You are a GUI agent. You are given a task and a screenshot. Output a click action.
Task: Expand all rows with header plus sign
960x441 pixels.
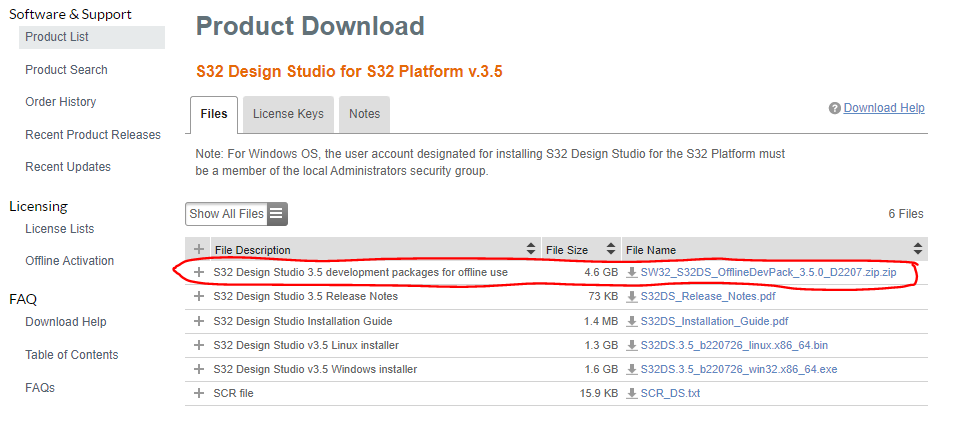pos(199,249)
